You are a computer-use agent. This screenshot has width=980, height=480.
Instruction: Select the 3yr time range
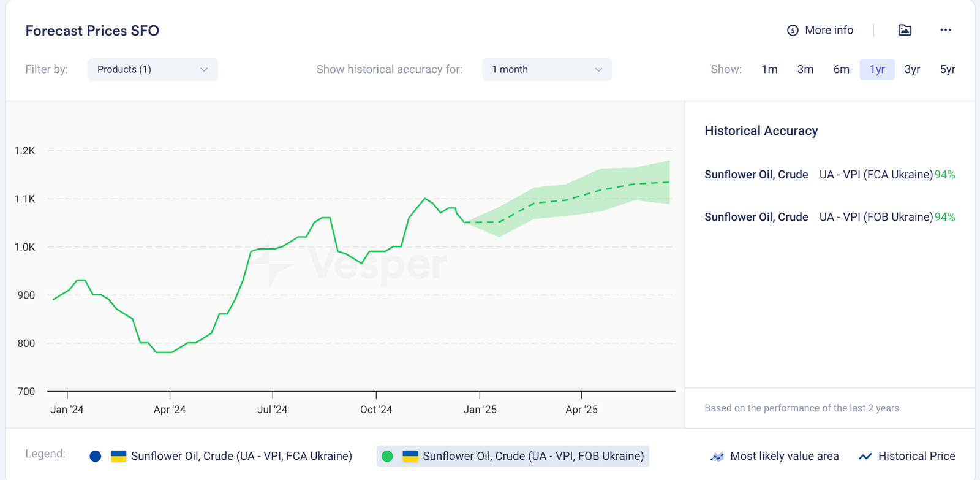(x=912, y=69)
